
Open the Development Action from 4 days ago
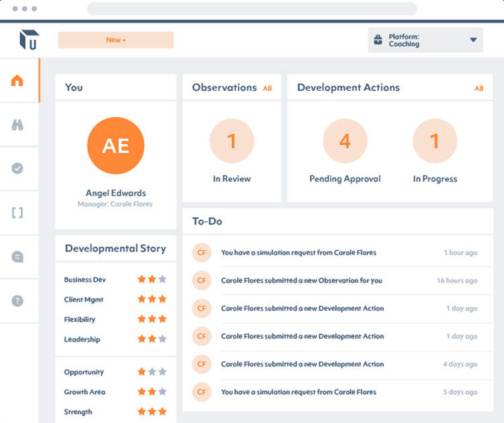[x=302, y=364]
